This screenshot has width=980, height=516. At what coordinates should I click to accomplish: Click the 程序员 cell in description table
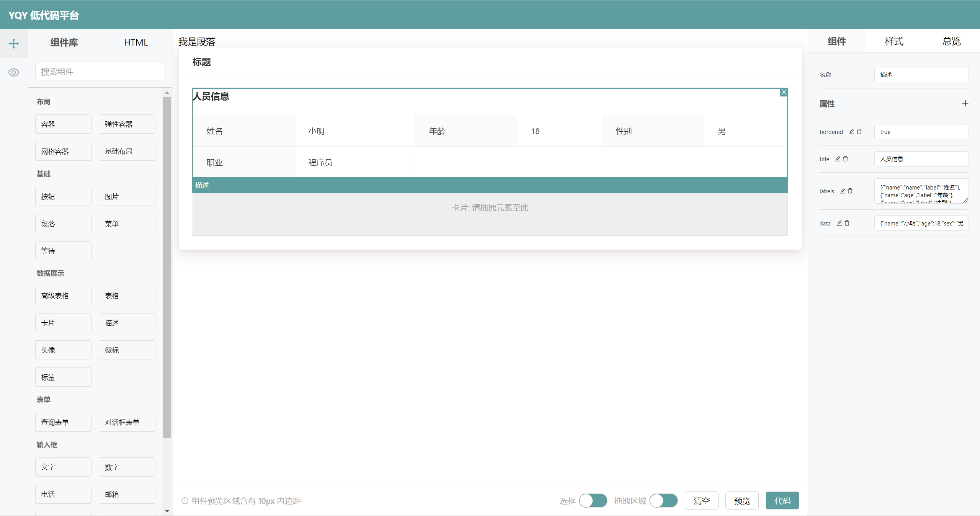[355, 163]
